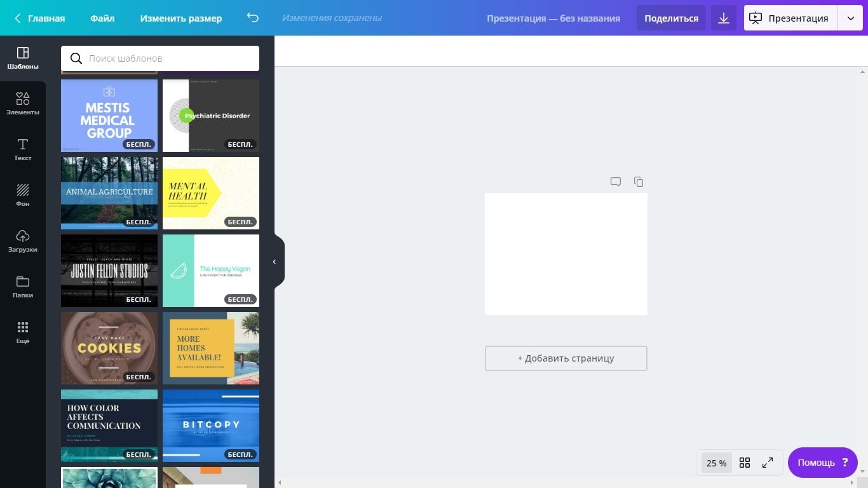Select the Psychiatric Disorder template

pos(211,116)
